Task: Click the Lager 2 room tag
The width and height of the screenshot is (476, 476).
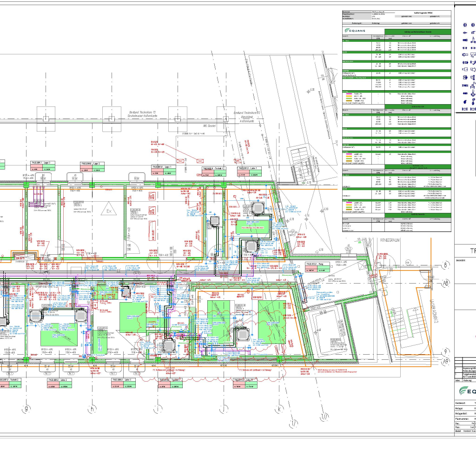Action: 91,164
